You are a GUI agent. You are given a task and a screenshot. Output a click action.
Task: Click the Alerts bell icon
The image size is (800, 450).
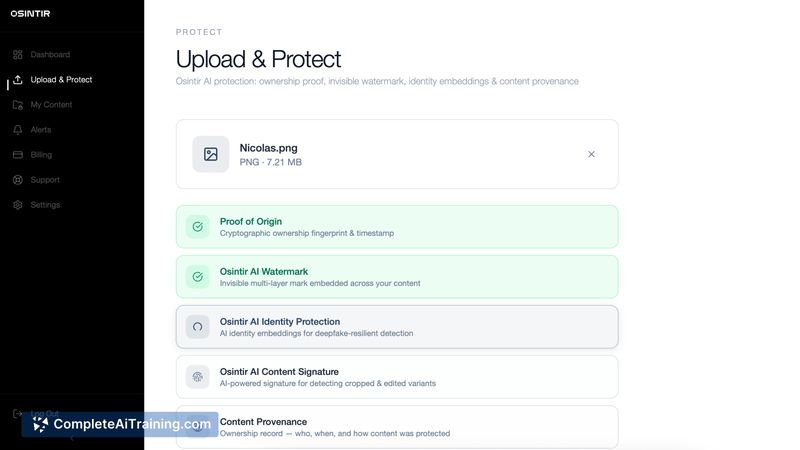point(18,130)
